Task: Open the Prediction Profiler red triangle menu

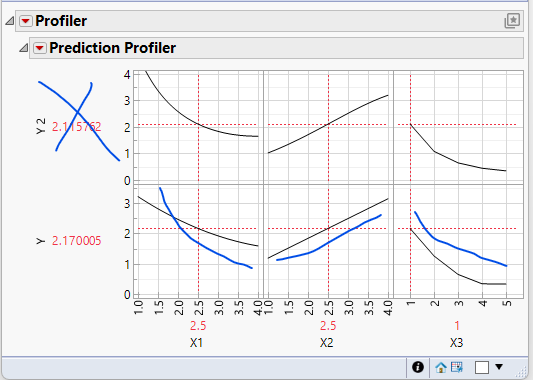Action: click(x=39, y=48)
